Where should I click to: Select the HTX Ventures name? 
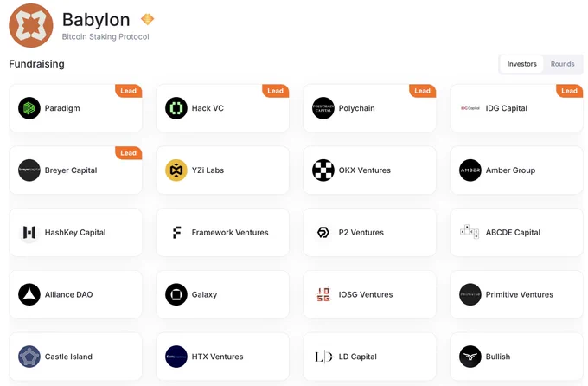tap(218, 357)
